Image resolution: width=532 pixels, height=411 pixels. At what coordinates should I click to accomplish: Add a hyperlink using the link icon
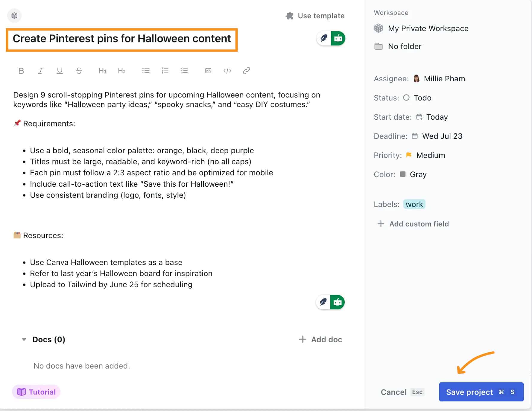click(x=247, y=71)
